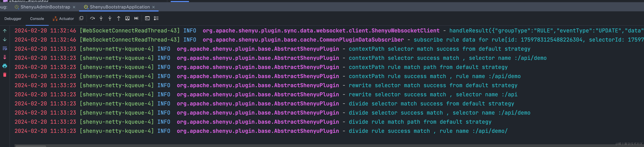Click the layout restore icon beside Actuator
Screen dimensions: 644x147
81,18
